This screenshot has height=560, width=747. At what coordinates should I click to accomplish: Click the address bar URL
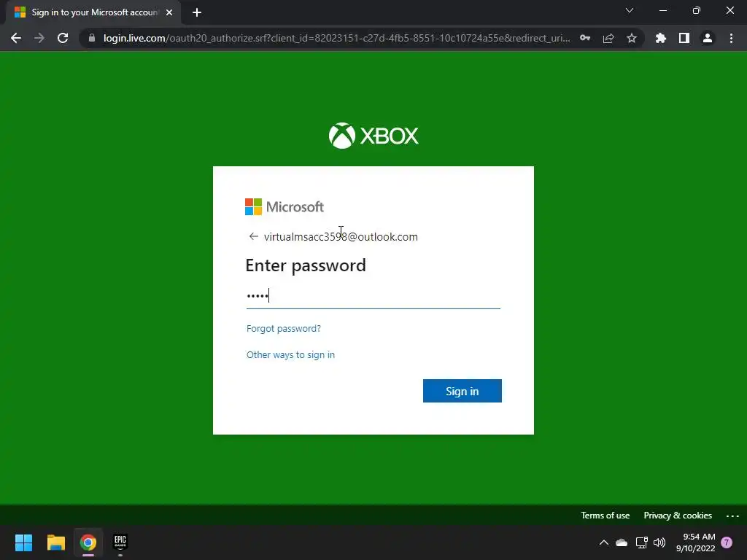coord(336,38)
